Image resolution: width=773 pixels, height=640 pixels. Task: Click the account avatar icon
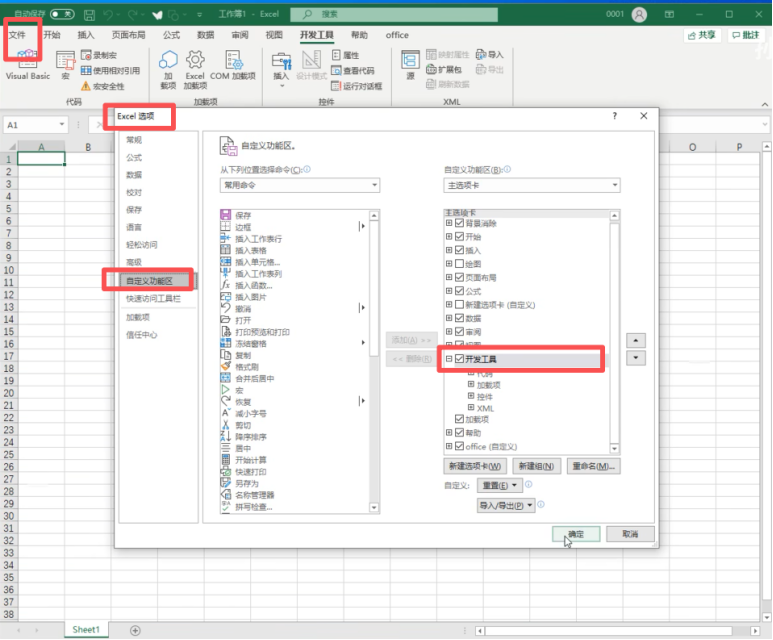point(639,14)
